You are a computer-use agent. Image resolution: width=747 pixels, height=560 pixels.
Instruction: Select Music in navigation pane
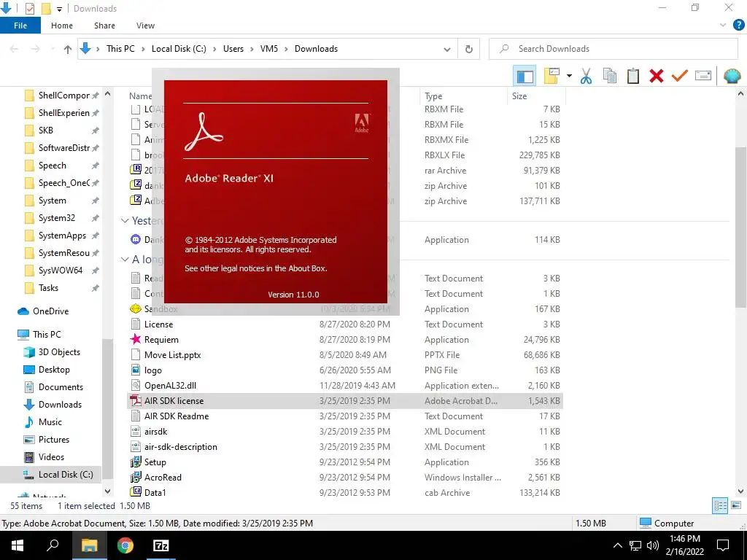[50, 422]
